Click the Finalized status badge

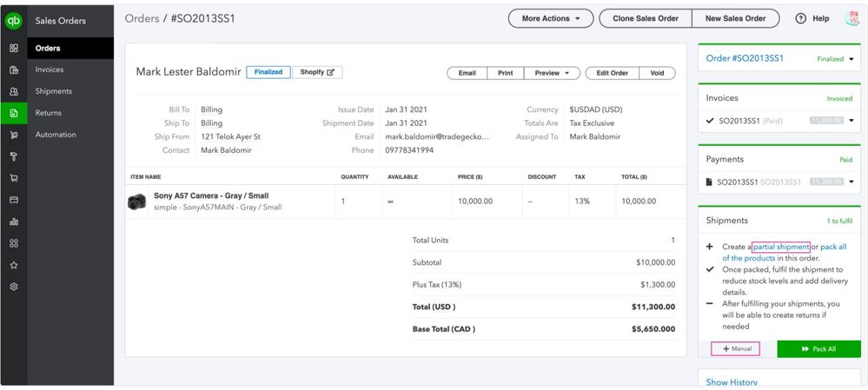click(268, 72)
